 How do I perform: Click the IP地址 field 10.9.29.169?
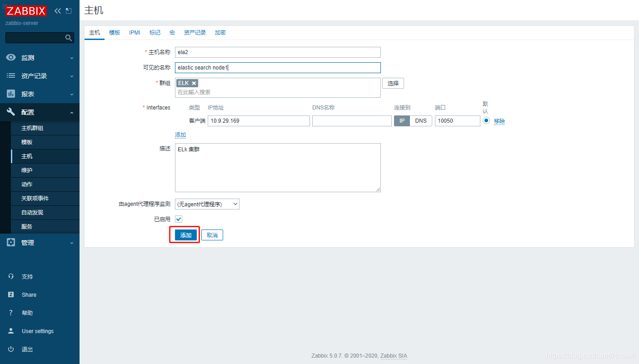259,121
